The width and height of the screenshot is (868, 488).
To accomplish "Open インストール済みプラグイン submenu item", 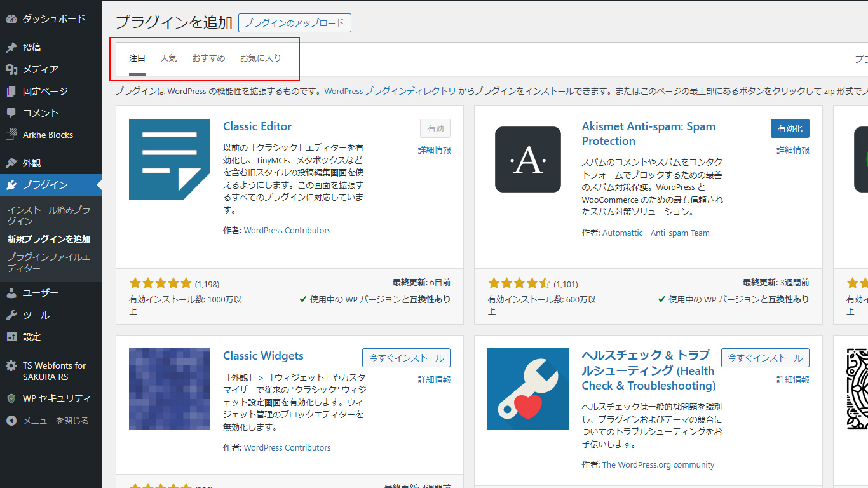I will [49, 215].
